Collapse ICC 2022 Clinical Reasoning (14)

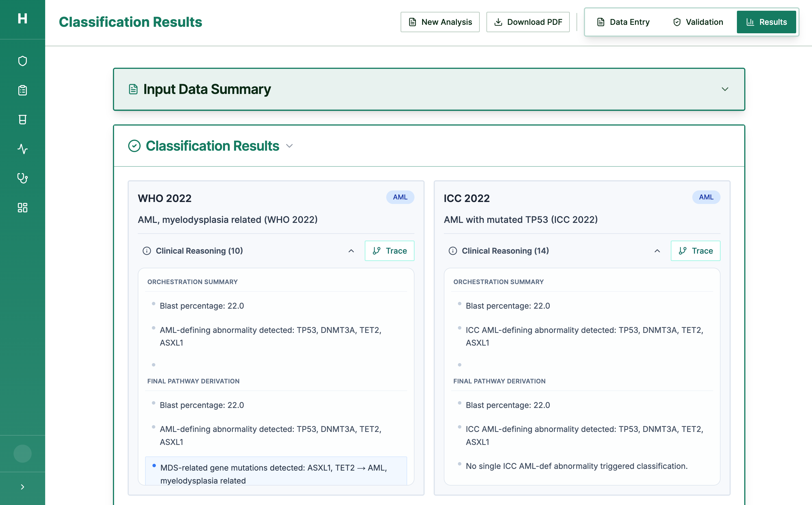coord(657,251)
